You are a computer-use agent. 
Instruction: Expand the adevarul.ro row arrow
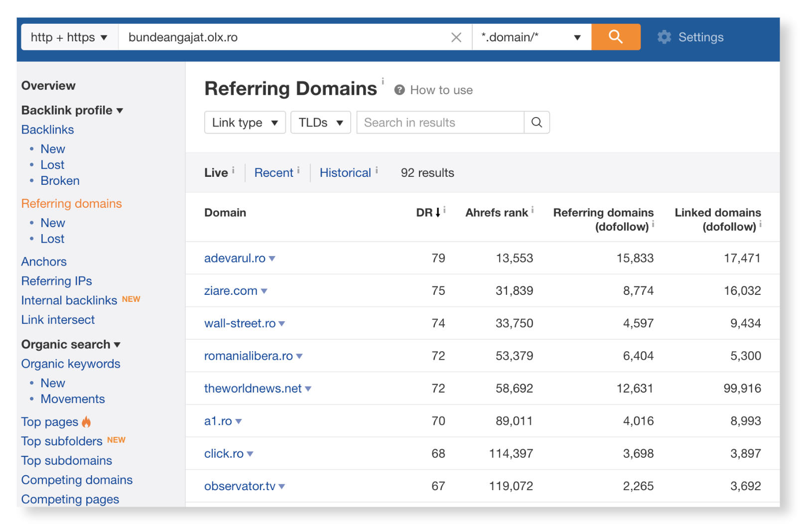point(272,259)
